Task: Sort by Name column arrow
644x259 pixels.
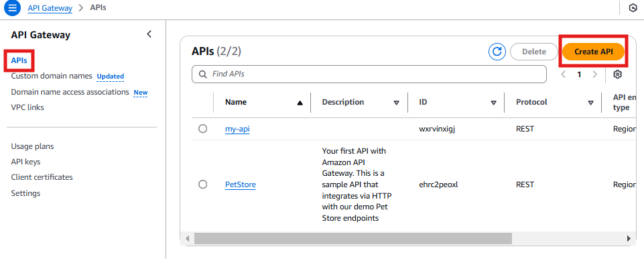Action: 300,103
